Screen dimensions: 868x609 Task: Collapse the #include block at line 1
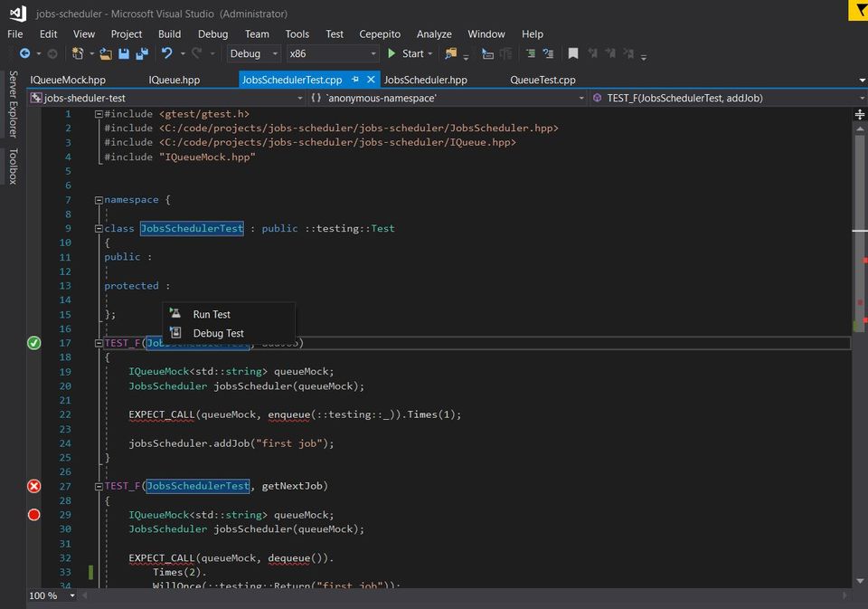pyautogui.click(x=99, y=114)
